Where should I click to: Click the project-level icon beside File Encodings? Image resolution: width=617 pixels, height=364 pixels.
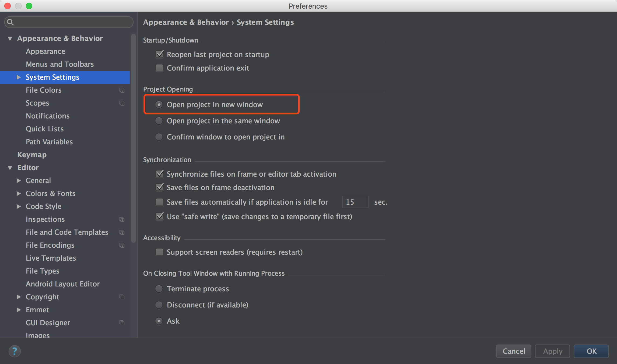pos(122,245)
